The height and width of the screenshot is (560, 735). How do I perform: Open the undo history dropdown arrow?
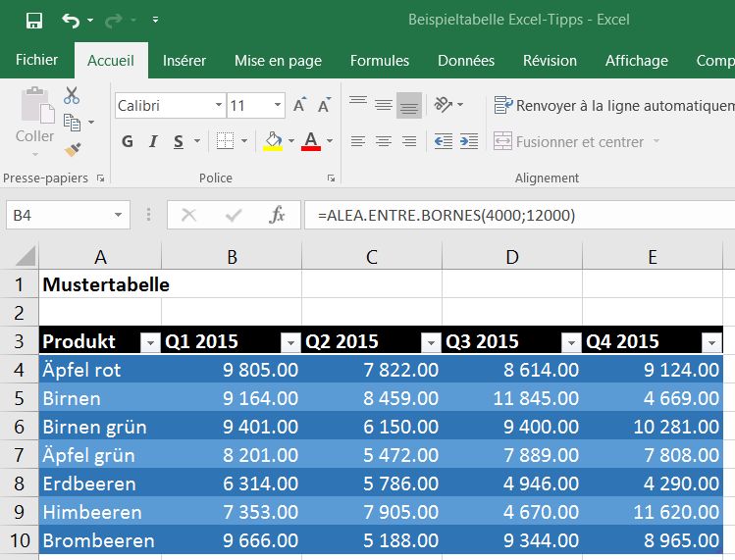[x=90, y=21]
